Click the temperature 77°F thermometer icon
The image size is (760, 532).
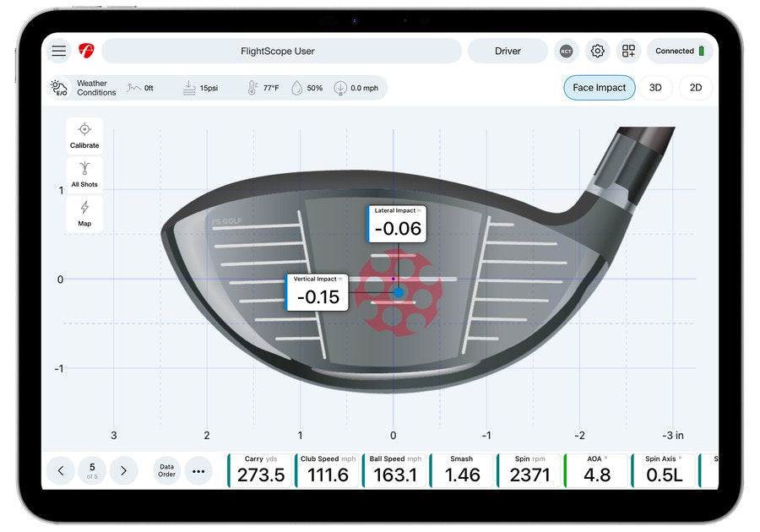252,88
